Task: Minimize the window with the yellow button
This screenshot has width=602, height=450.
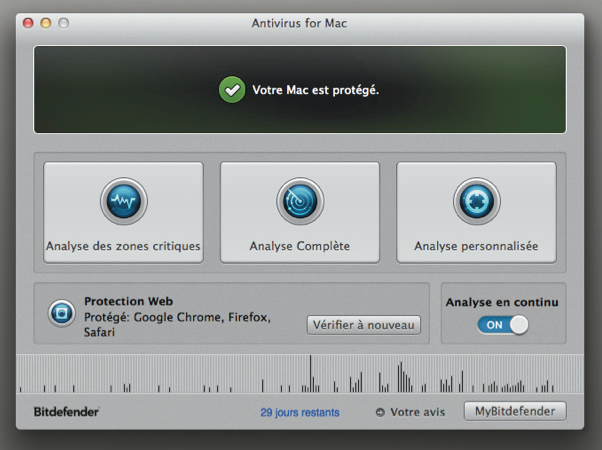Action: click(46, 23)
